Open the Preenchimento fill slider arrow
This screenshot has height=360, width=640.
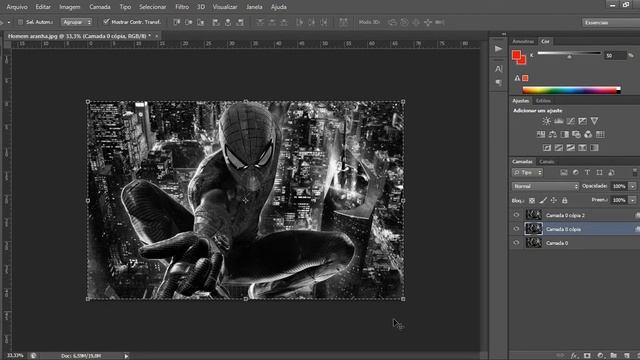click(x=632, y=200)
